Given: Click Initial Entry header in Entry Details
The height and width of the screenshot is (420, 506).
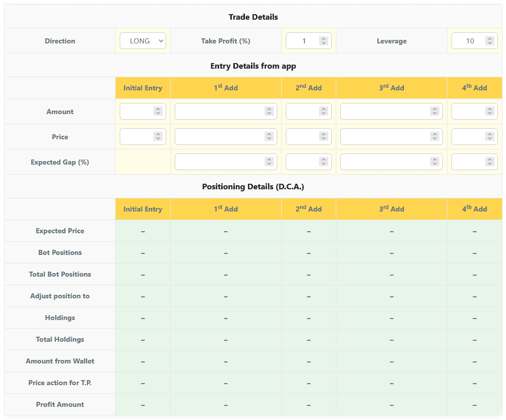Looking at the screenshot, I should [x=142, y=88].
